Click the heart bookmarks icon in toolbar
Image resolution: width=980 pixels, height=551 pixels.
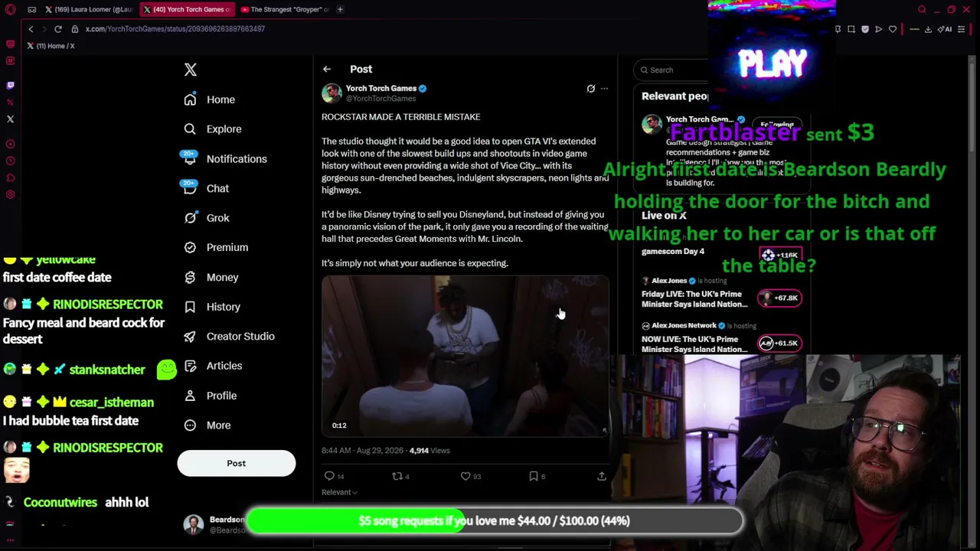pyautogui.click(x=893, y=29)
